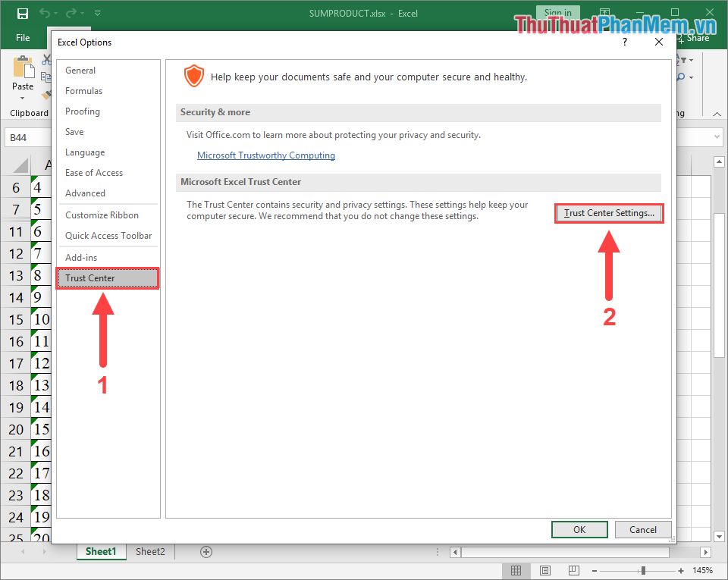728x580 pixels.
Task: Undo the last action in Excel
Action: click(45, 13)
